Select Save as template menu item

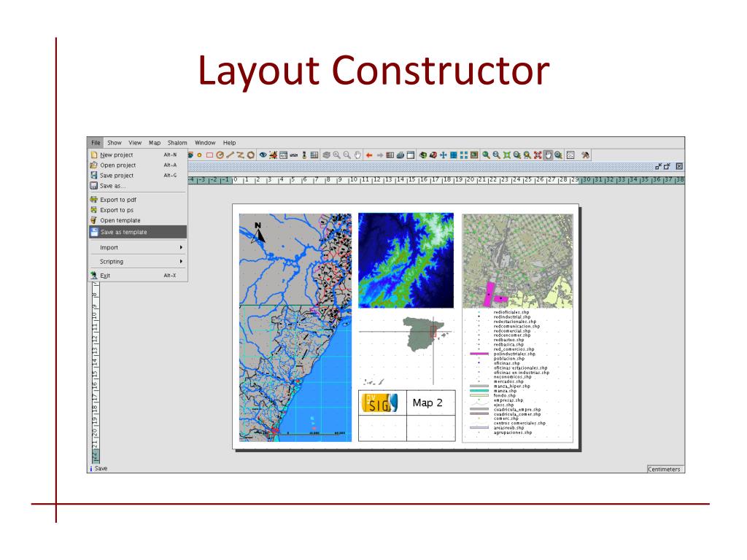(138, 232)
